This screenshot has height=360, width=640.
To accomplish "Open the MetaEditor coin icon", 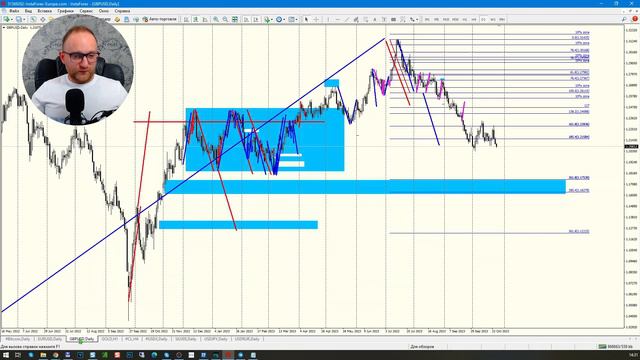I will (118, 19).
